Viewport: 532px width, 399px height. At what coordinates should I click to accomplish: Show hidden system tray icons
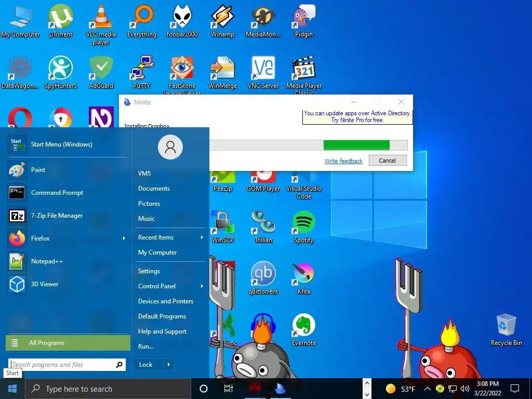pyautogui.click(x=428, y=389)
